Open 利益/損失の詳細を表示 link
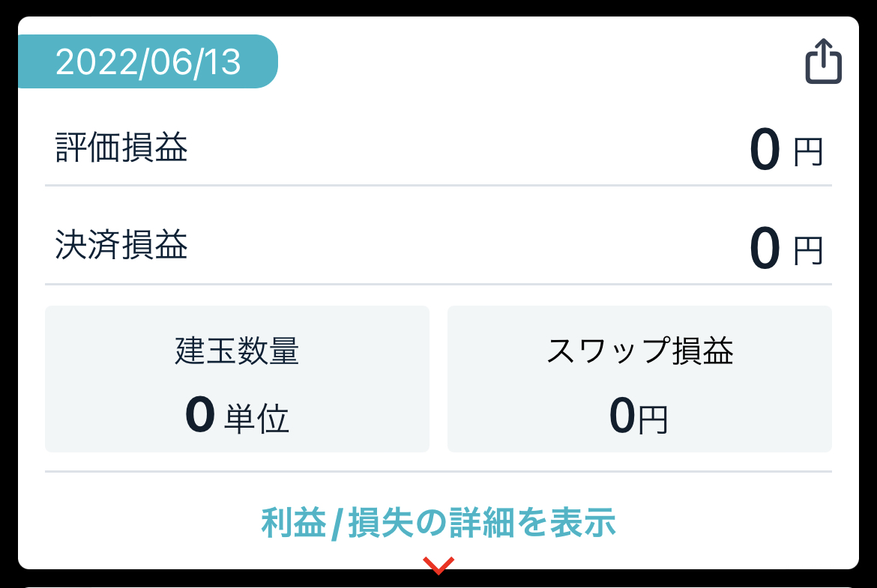 438,523
